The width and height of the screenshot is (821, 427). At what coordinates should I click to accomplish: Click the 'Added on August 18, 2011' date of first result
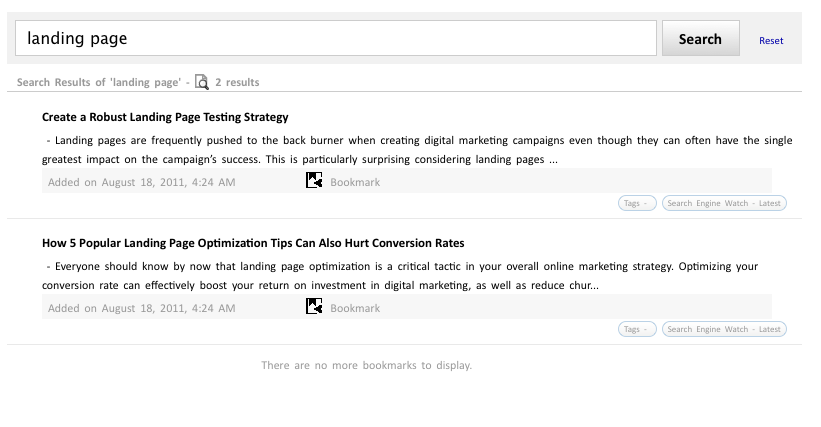[141, 182]
